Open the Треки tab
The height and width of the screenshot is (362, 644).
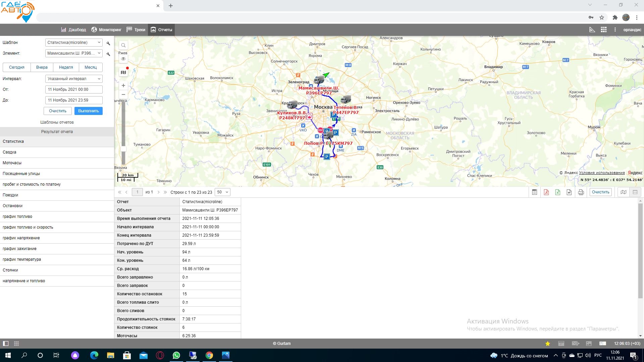tap(136, 29)
